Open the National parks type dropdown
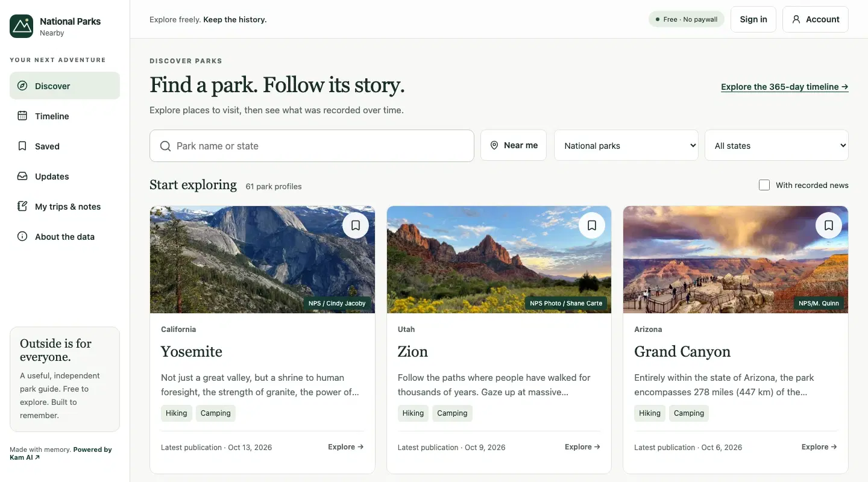The height and width of the screenshot is (482, 868). [x=626, y=145]
